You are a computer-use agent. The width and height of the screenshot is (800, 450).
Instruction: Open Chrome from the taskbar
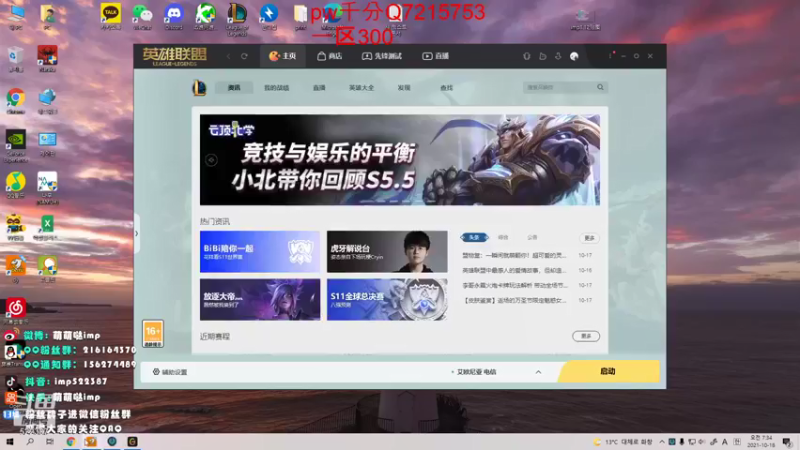coord(71,441)
